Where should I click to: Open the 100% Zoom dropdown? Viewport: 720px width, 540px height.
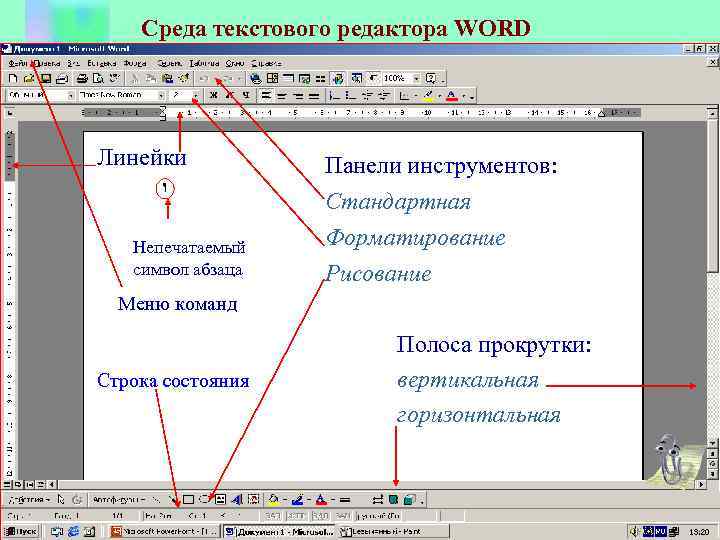416,79
